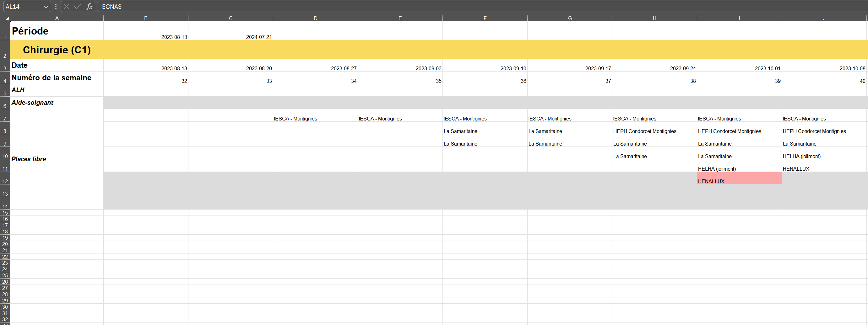The image size is (868, 325).
Task: Select row 2 header
Action: [x=5, y=50]
